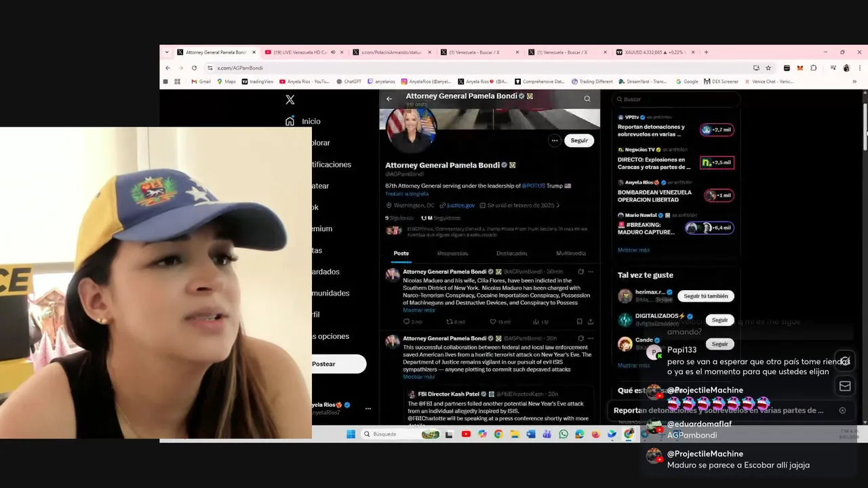The height and width of the screenshot is (488, 868).
Task: Follow Attorney General Pamela Bondi
Action: (579, 140)
